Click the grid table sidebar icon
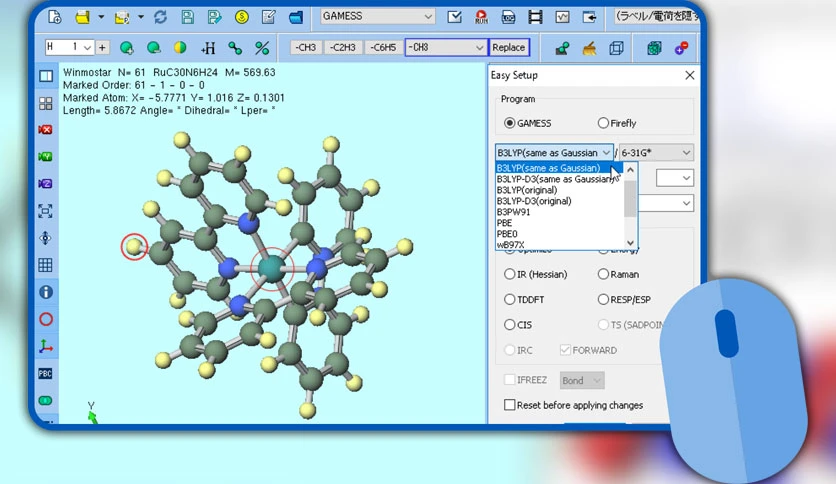Image resolution: width=836 pixels, height=484 pixels. [x=45, y=265]
